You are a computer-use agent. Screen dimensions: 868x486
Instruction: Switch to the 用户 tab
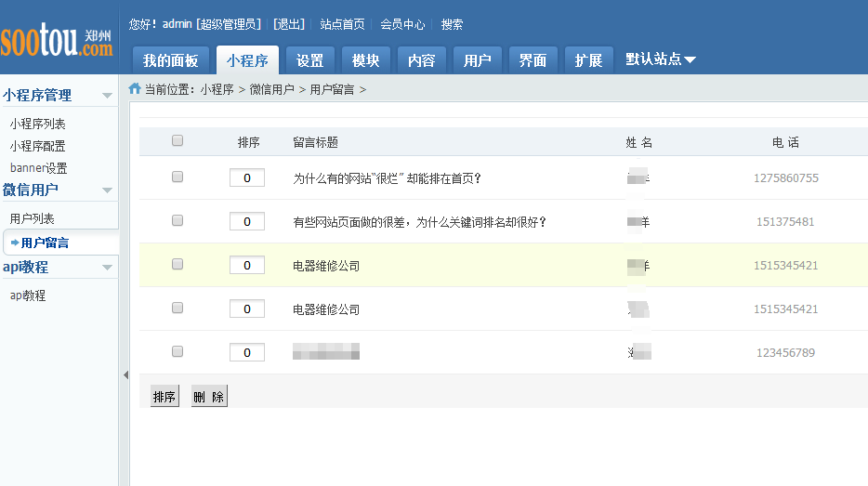[x=477, y=60]
